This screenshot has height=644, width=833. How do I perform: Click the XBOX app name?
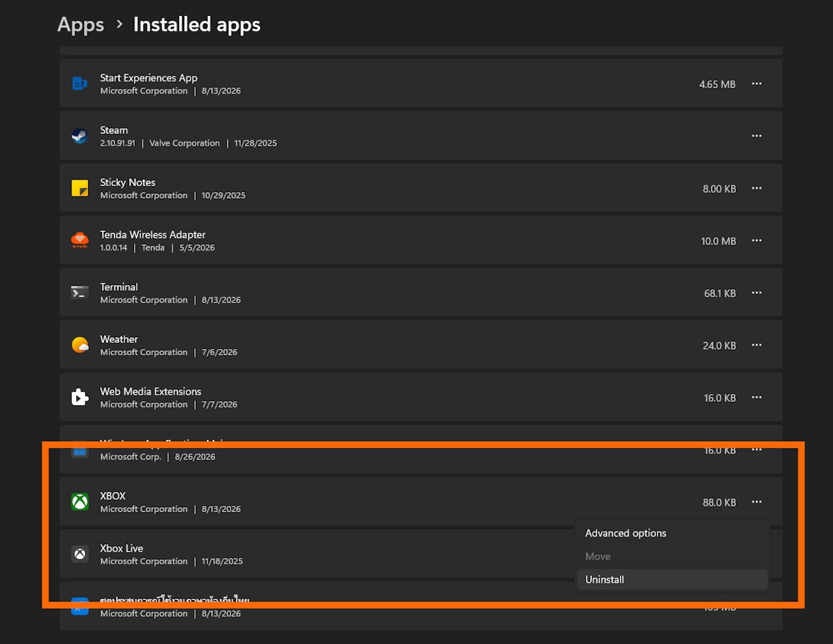click(112, 496)
